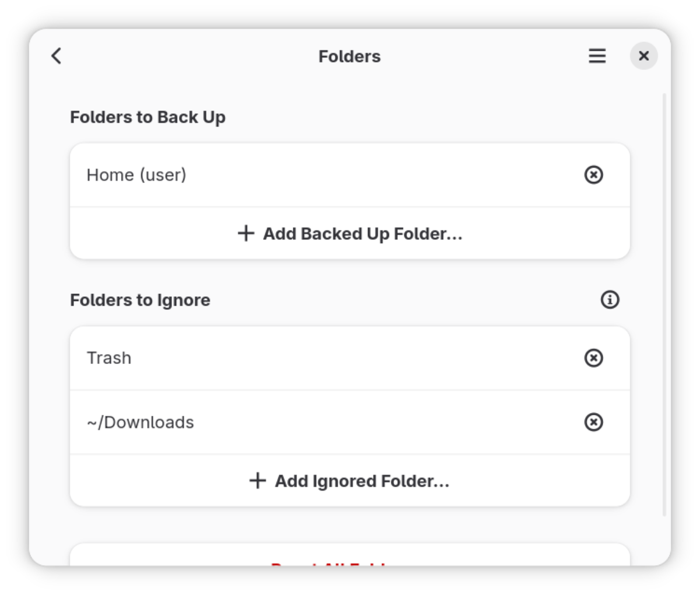Click the vertical scrollbar on the right

pyautogui.click(x=664, y=303)
